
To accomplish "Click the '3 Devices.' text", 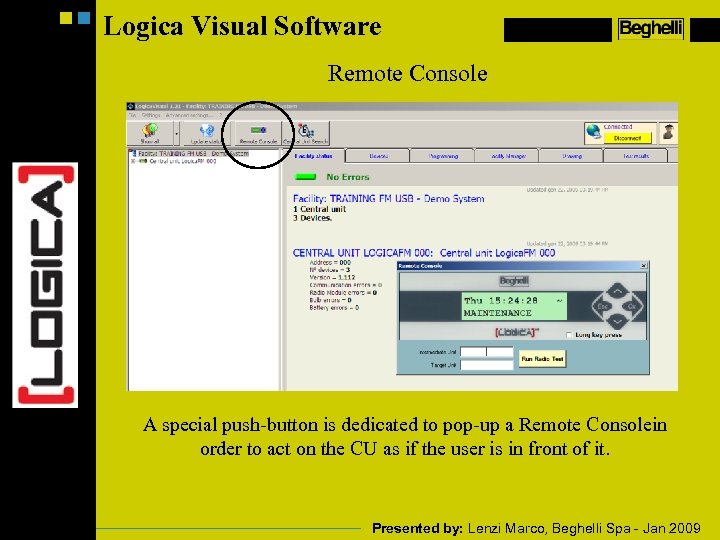I will pos(312,218).
